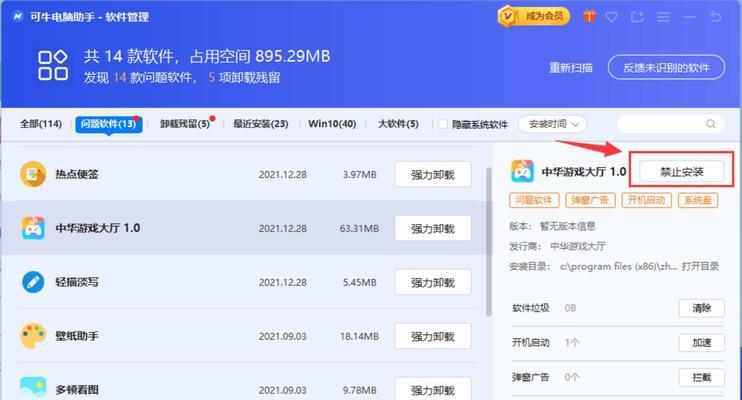Click the 开机启动 orange tag
The image size is (742, 400).
(x=646, y=200)
